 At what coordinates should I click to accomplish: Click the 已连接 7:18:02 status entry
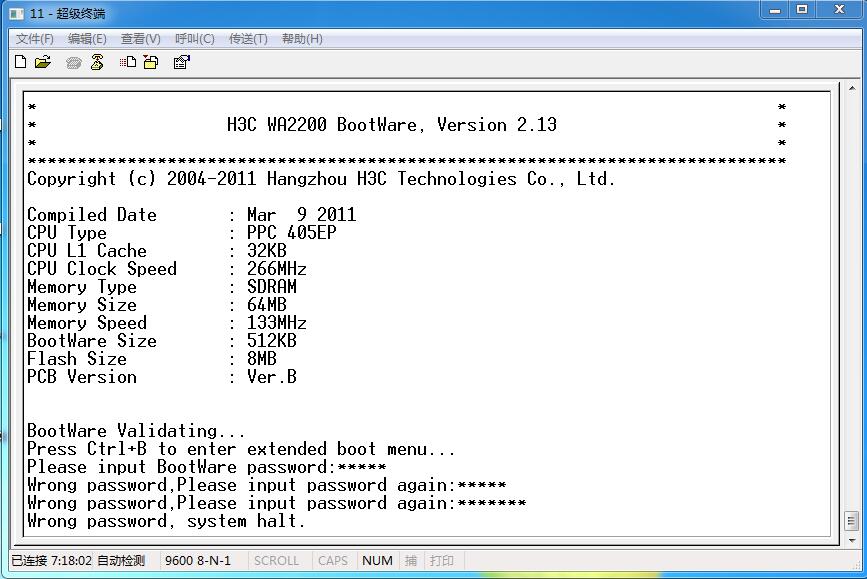pyautogui.click(x=51, y=561)
